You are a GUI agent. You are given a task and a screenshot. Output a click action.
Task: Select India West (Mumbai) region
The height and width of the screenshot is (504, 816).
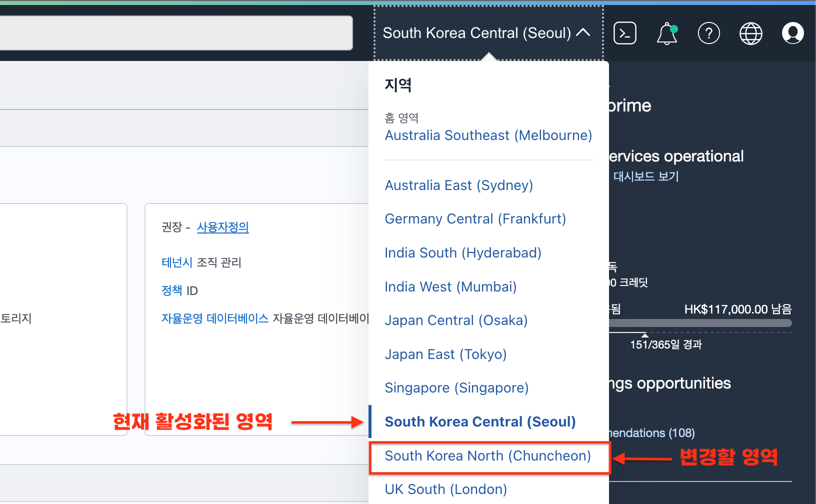450,287
